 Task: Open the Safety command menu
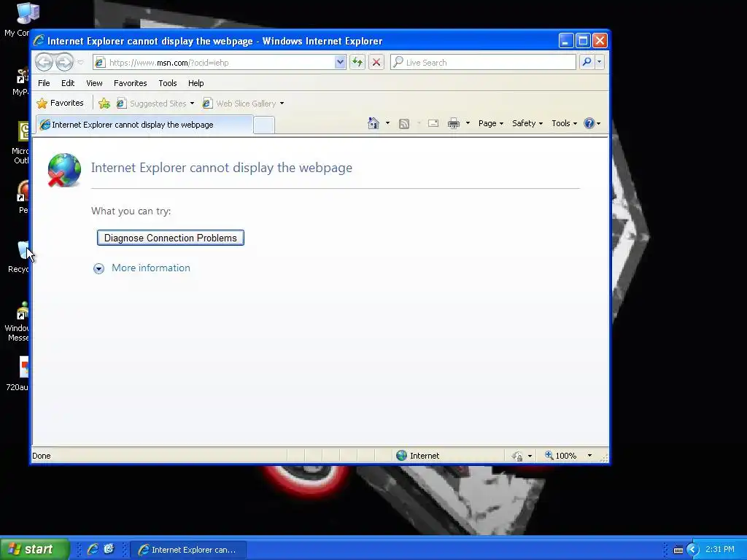(x=527, y=123)
